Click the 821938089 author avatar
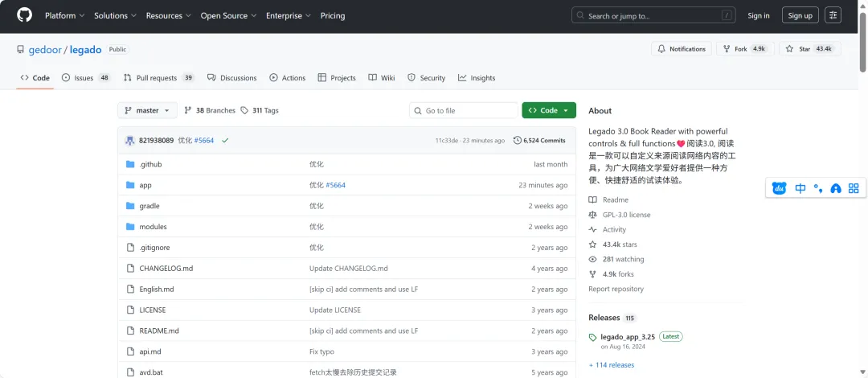Image resolution: width=868 pixels, height=378 pixels. click(x=130, y=140)
